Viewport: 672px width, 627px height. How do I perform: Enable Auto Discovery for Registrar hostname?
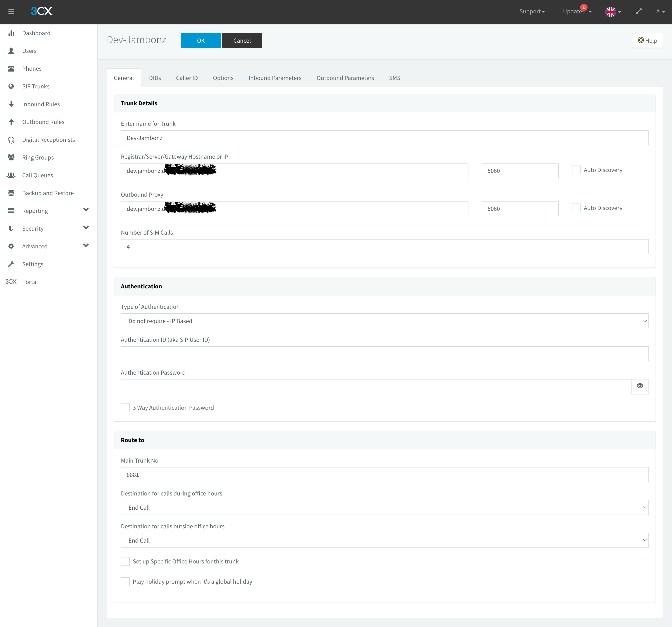576,170
